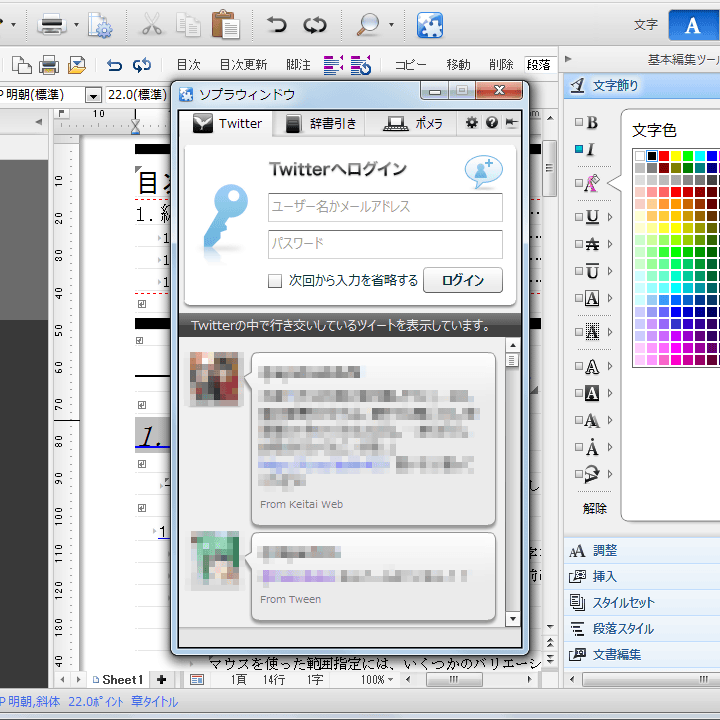Toggle the overline U checkbox
Viewport: 720px width, 720px height.
click(x=579, y=271)
